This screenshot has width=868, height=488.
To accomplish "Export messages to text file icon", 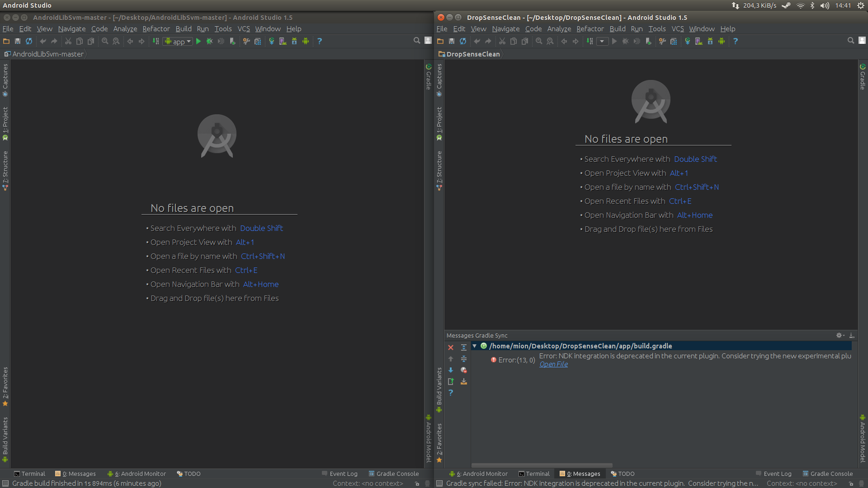I will [x=451, y=381].
